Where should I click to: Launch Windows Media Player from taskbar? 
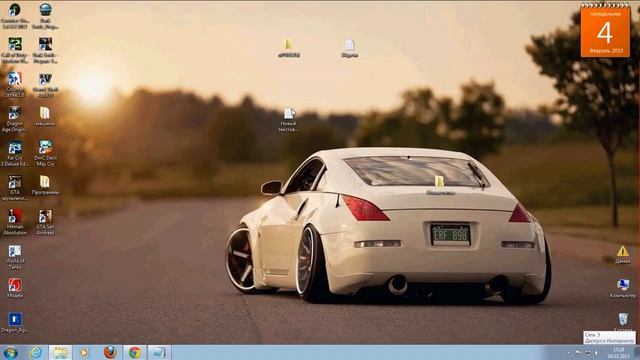[84, 353]
